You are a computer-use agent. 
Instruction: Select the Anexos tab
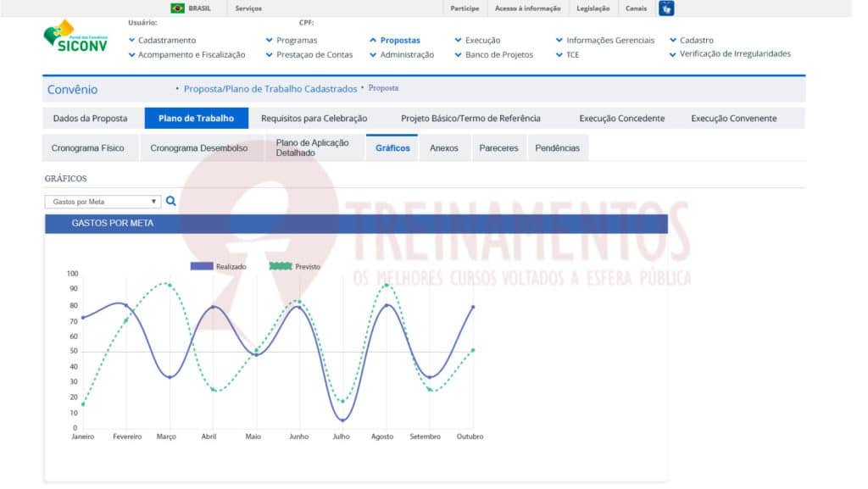(x=443, y=147)
